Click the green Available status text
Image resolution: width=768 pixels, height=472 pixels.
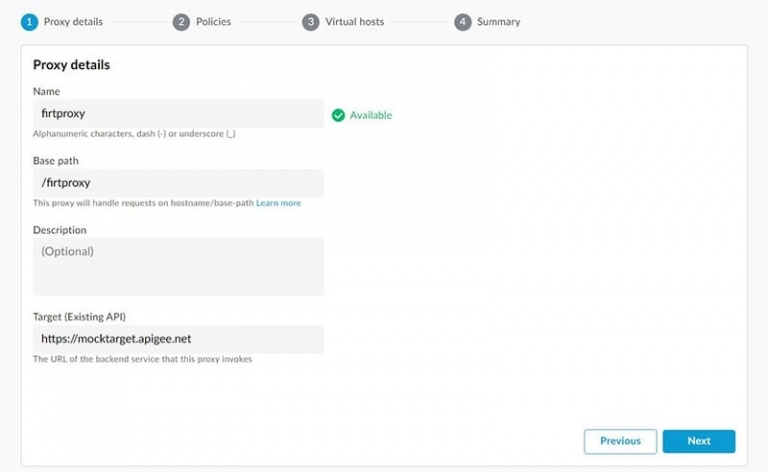[371, 115]
